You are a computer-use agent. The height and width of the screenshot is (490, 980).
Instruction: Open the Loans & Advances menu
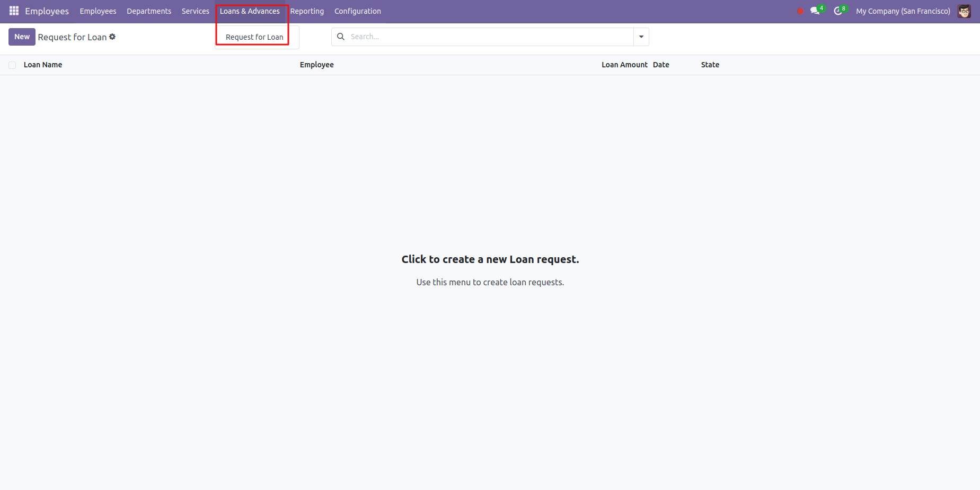[250, 11]
